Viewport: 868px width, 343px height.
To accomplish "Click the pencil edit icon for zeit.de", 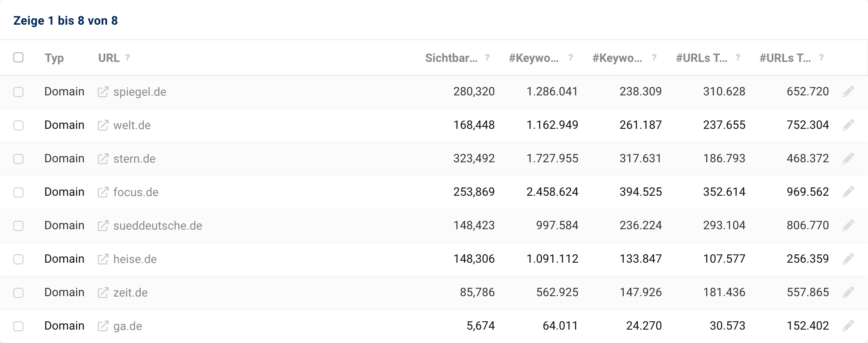I will (x=848, y=292).
